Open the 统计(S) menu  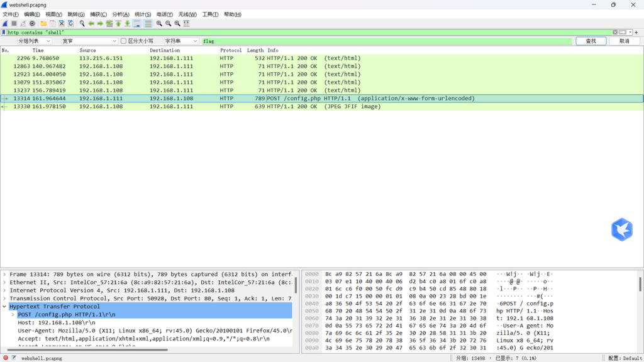143,14
